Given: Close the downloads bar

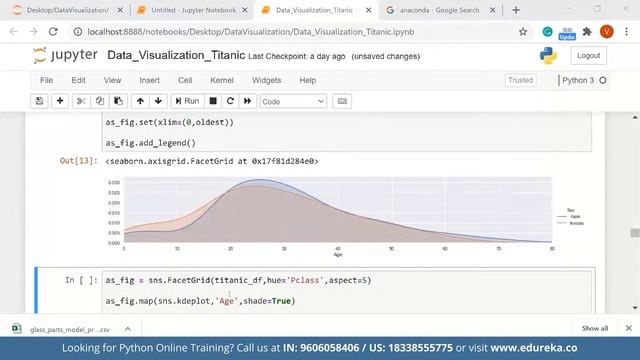Looking at the screenshot, I should tap(629, 328).
